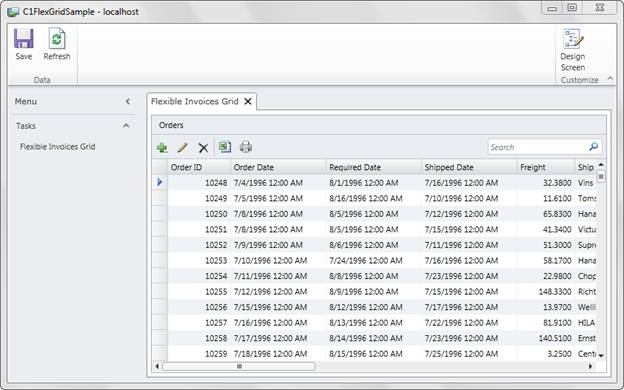Click the vertical scrollbar thumb
The height and width of the screenshot is (390, 624).
(601, 176)
